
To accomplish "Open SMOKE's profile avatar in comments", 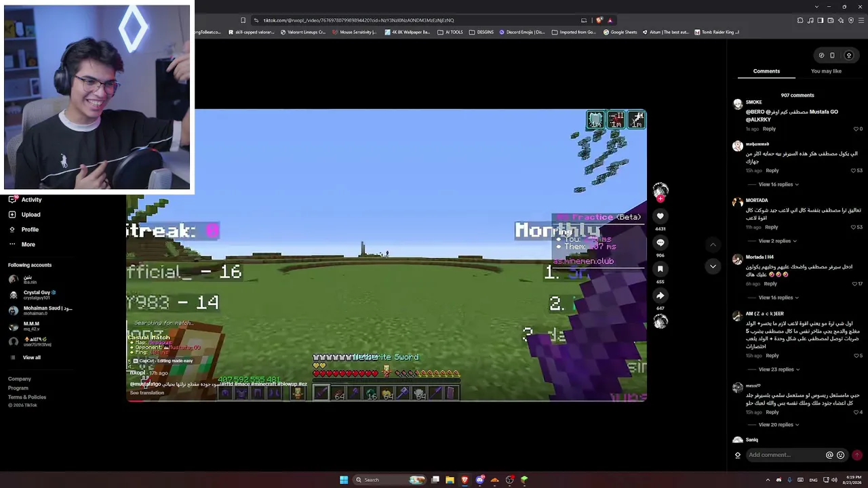I will coord(738,105).
